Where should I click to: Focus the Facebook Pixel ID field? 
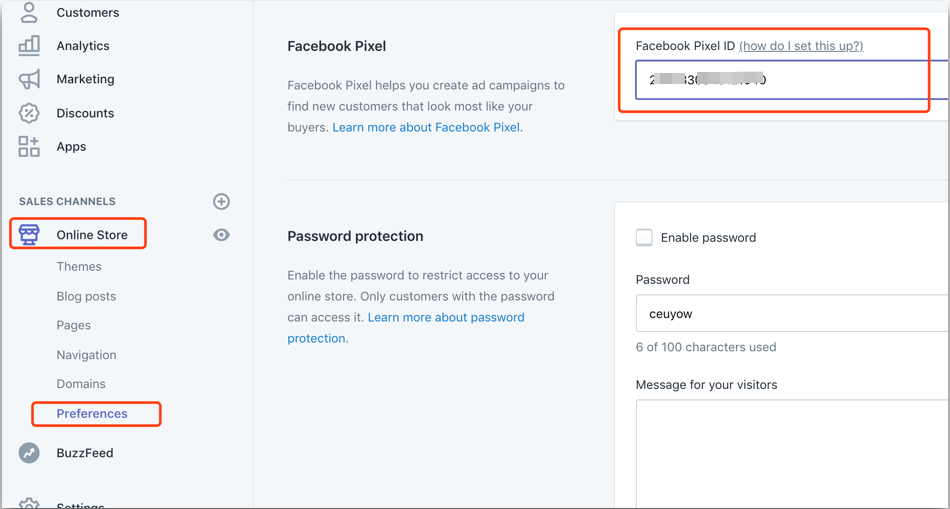[x=792, y=79]
